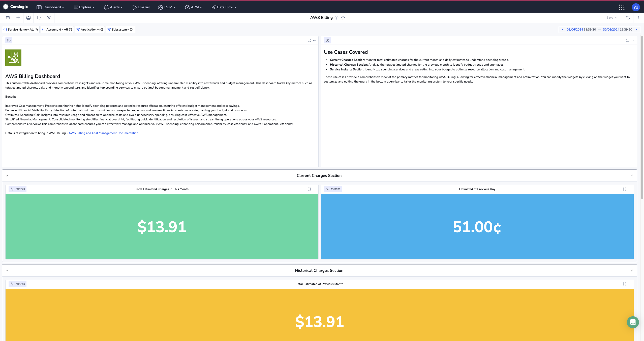Expand Total Estimated of Previous Month fullscreen
This screenshot has width=644, height=341.
click(625, 284)
